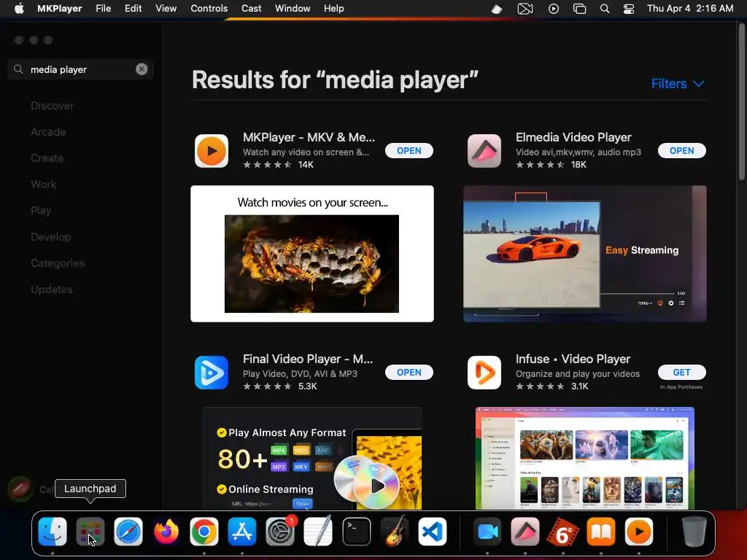The image size is (747, 560).
Task: Click the vertical scrollbar on the right
Action: (x=742, y=102)
